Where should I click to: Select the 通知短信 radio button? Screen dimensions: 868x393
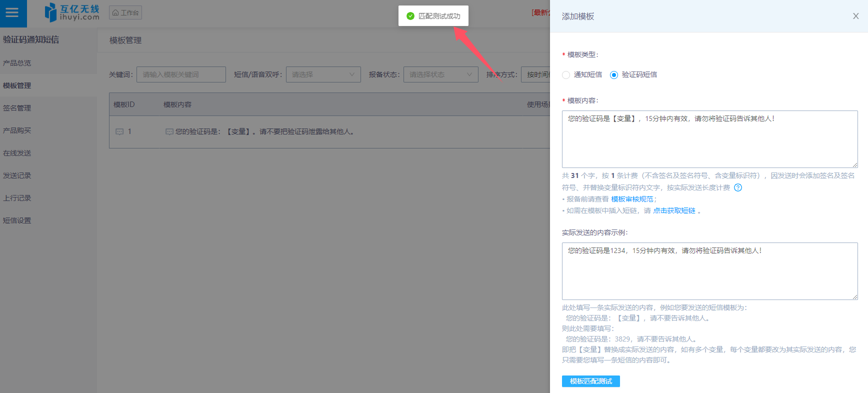click(x=566, y=75)
